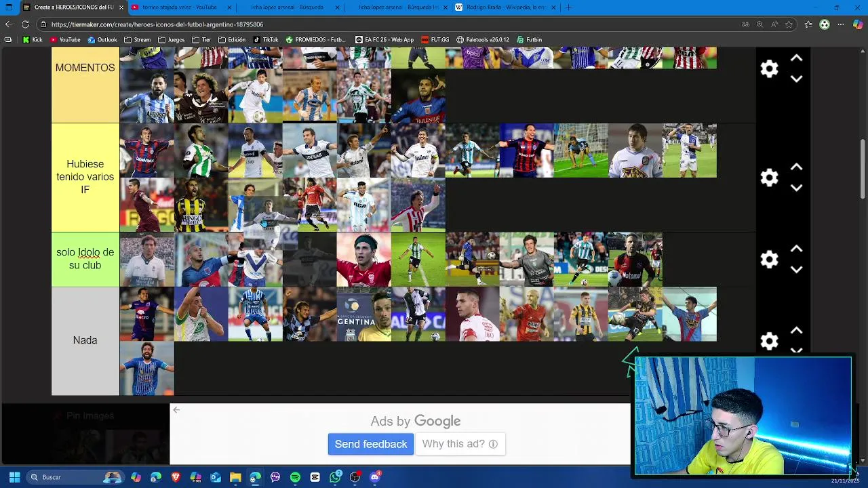Click the zoom magnifier icon in address bar
Screen dimensions: 868x488
[760, 24]
